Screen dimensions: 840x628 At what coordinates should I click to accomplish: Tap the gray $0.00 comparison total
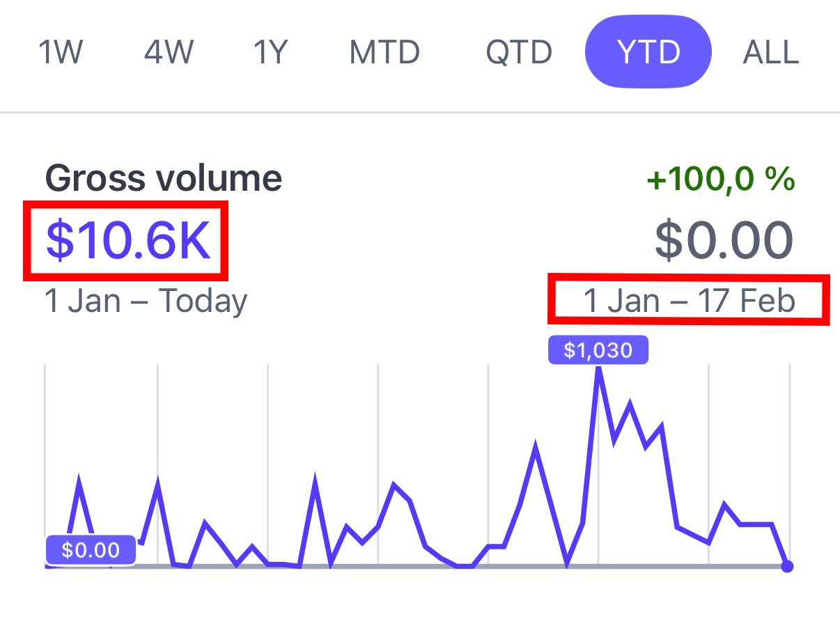point(724,241)
